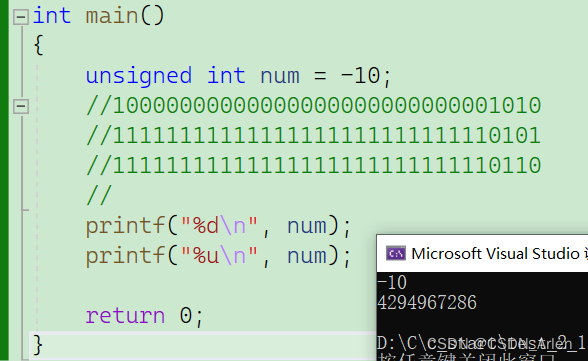This screenshot has height=361, width=588.
Task: Collapse the comment block starting with //1000
Action: 21,107
